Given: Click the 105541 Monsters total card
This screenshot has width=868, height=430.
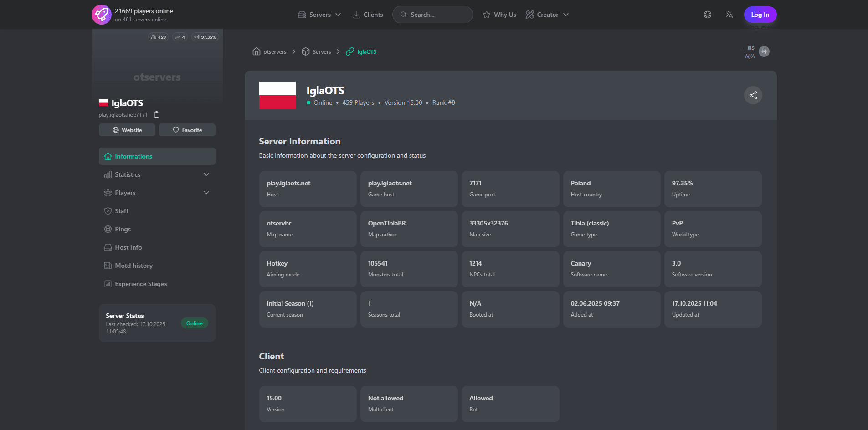Looking at the screenshot, I should pyautogui.click(x=409, y=269).
